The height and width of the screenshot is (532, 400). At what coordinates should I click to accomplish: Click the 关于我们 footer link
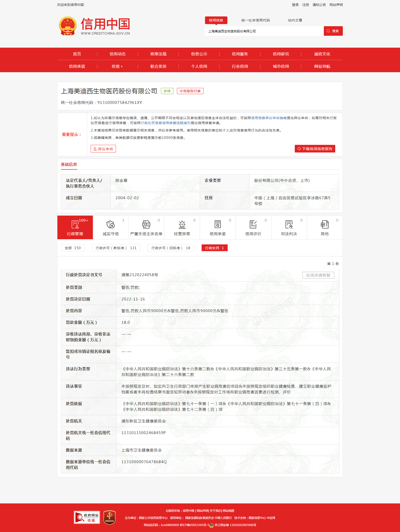tap(215, 511)
